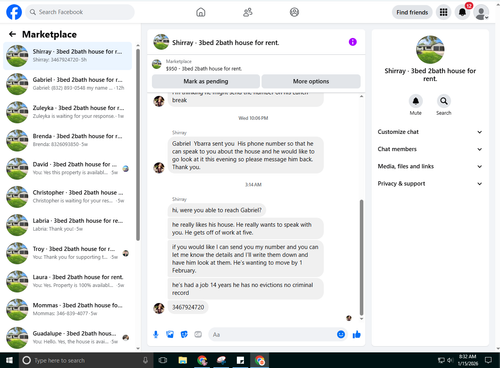Open the Windows Start button

(x=9, y=360)
